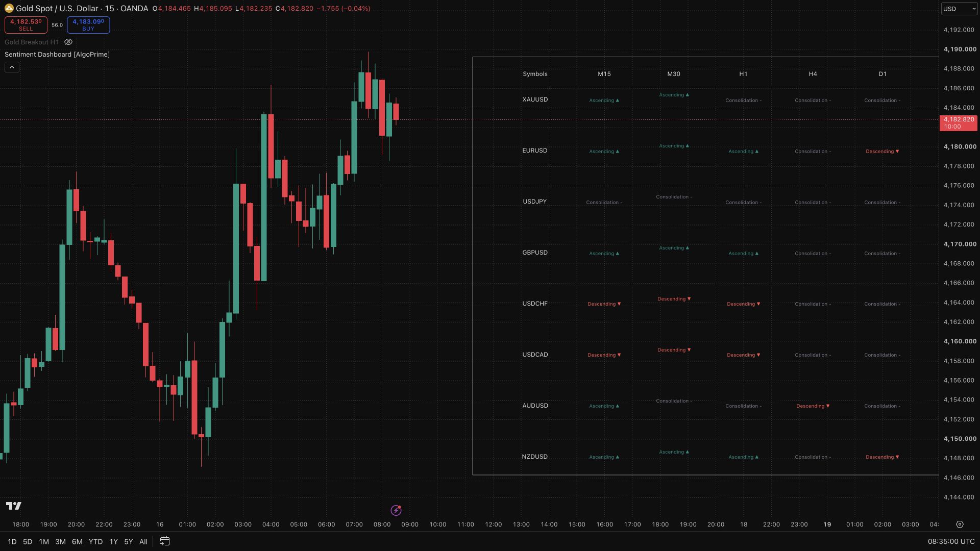Click AUDUSD H4 Descending cell

point(813,406)
